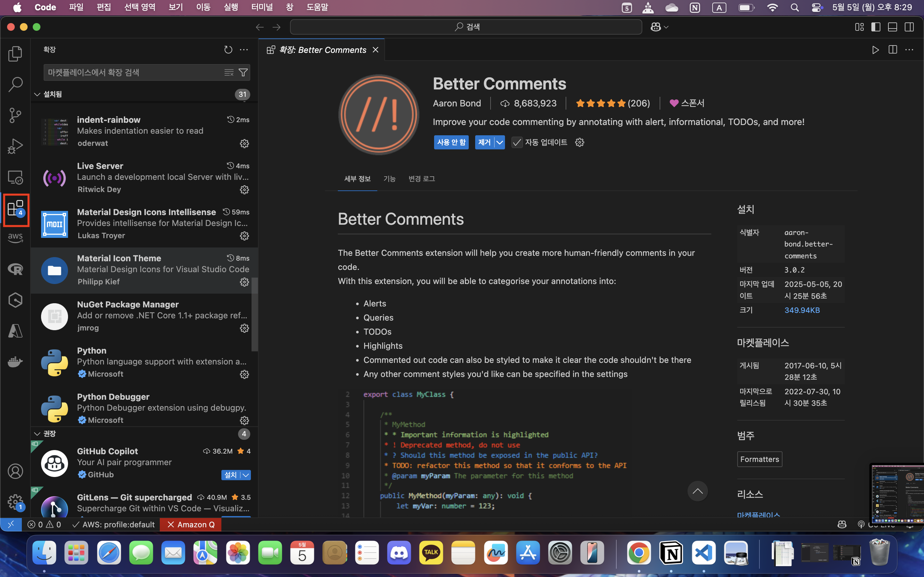Open the Docker extension view
This screenshot has height=577, width=924.
pyautogui.click(x=15, y=362)
